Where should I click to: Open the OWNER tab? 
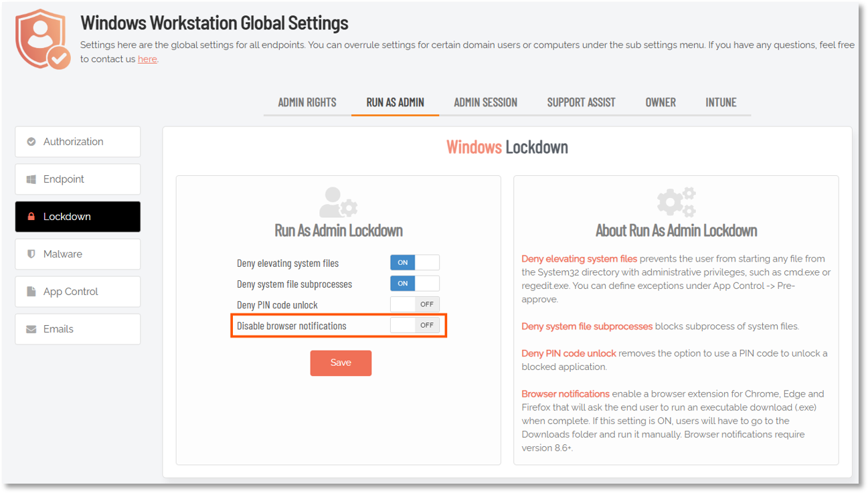[661, 102]
